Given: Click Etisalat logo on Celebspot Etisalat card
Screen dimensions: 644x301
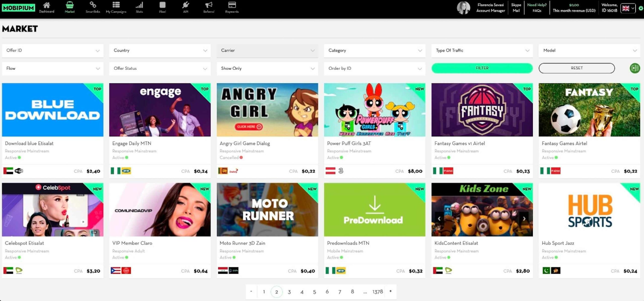Looking at the screenshot, I should (19, 271).
